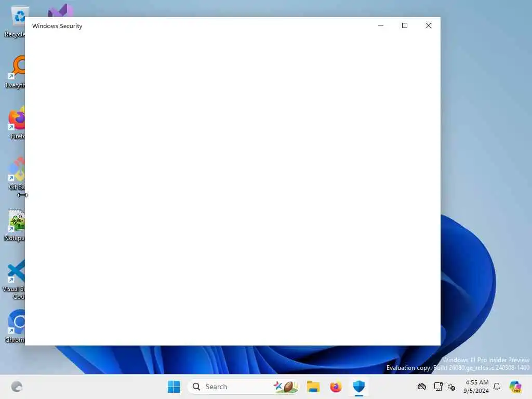Close the Windows Security window
The height and width of the screenshot is (399, 532).
tap(429, 25)
